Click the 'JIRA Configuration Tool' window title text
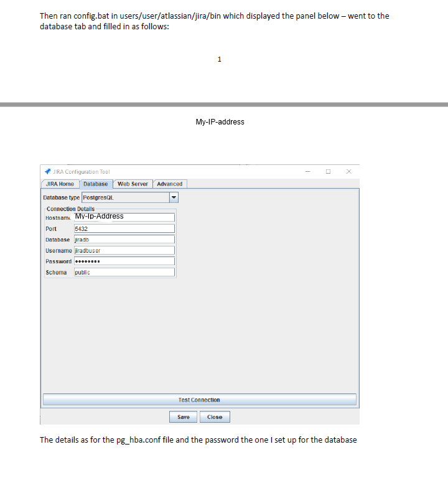The height and width of the screenshot is (480, 448). pos(82,172)
